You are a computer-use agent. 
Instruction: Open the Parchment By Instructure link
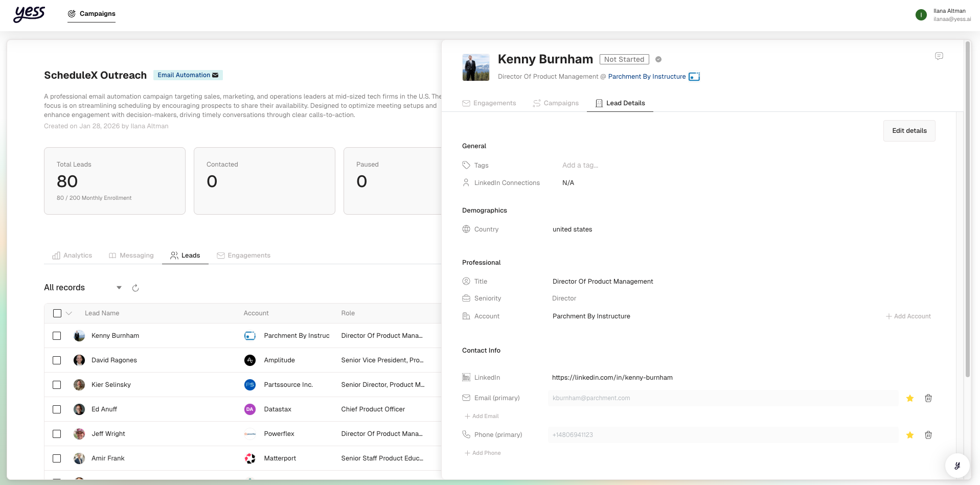[x=647, y=77]
